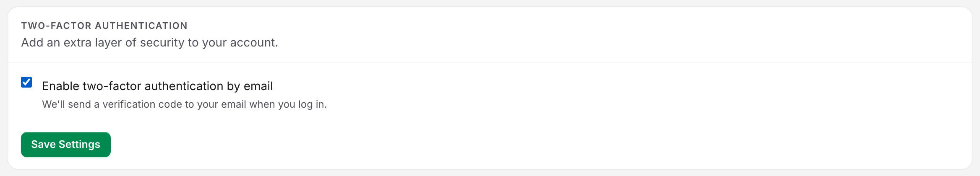Viewport: 980px width, 176px height.
Task: Click the Save Settings button
Action: pyautogui.click(x=66, y=145)
